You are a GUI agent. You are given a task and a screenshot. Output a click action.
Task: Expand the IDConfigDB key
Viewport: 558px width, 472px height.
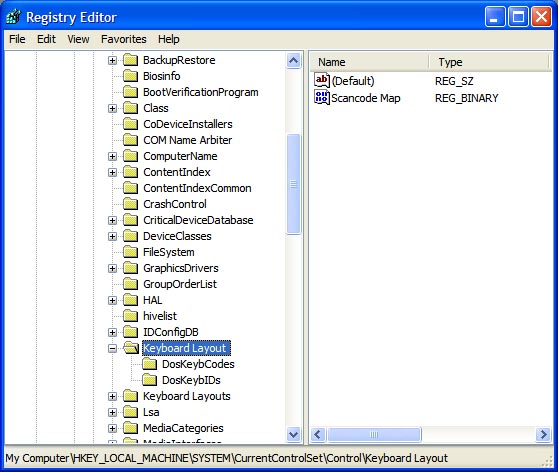(112, 332)
